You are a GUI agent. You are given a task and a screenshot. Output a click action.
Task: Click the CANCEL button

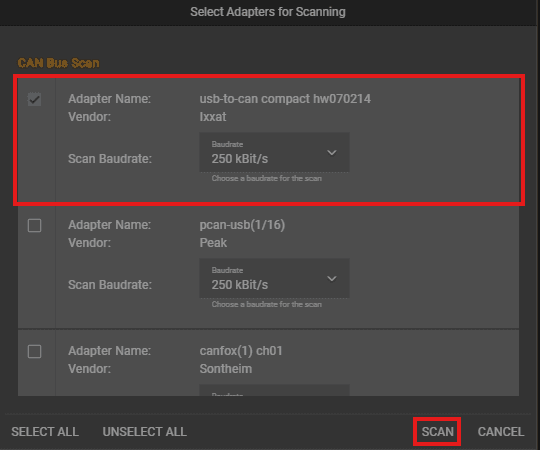[501, 431]
